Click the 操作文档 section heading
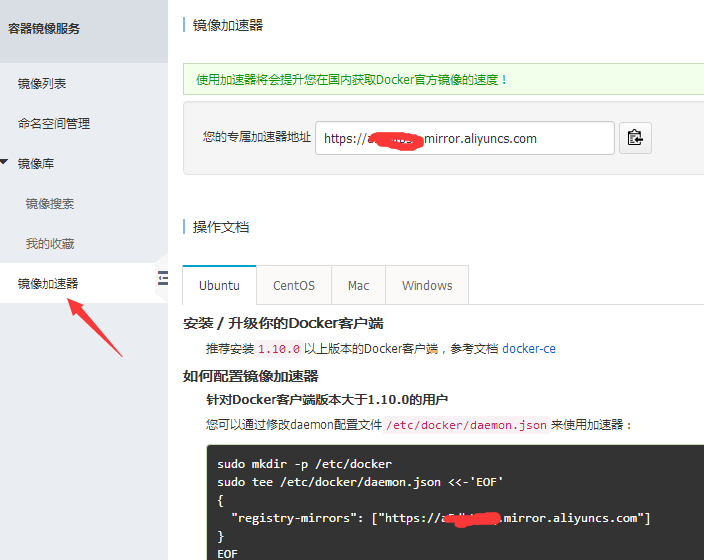 tap(220, 227)
